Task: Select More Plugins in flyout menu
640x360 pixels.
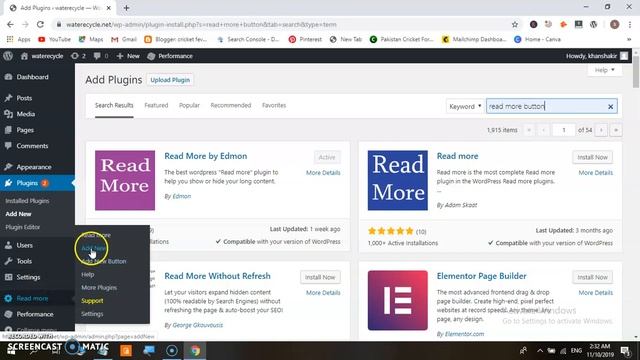Action: pos(99,288)
